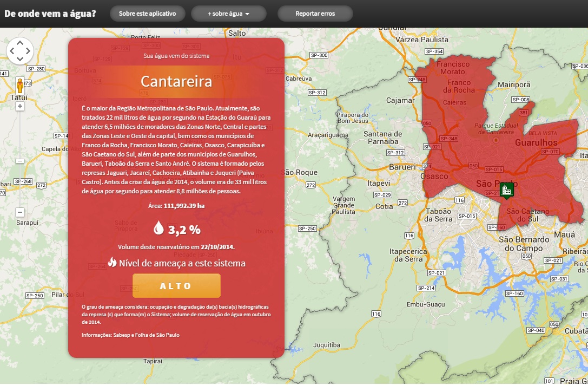
Task: Click the green building map marker
Action: pyautogui.click(x=507, y=190)
